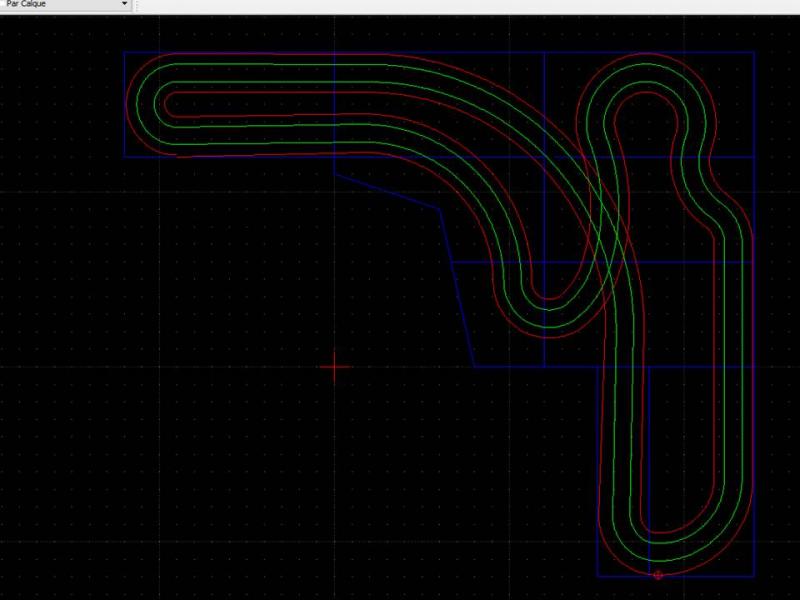Click the angled corner joining the two blue diagonals
The width and height of the screenshot is (800, 600).
pyautogui.click(x=441, y=209)
